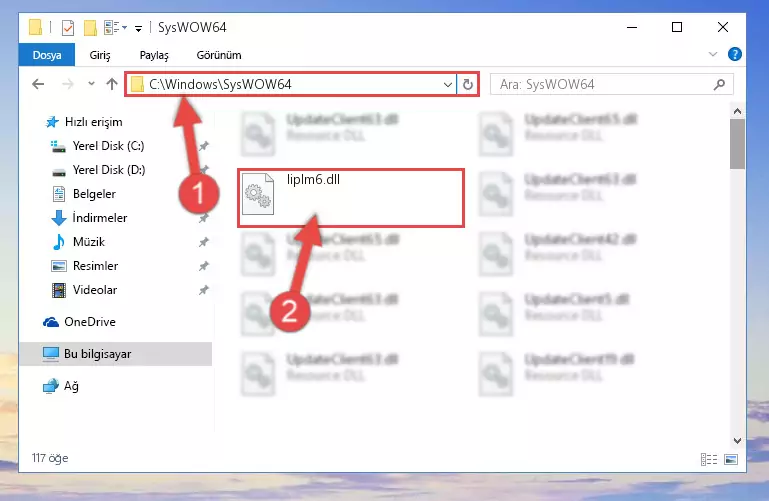Click the Properties quick access checkmark icon
The width and height of the screenshot is (769, 501).
click(x=68, y=27)
